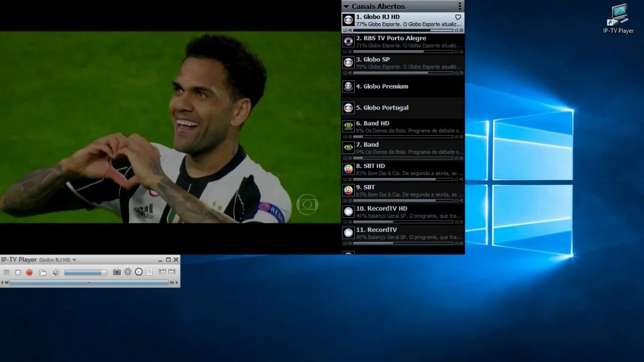This screenshot has width=644, height=362.
Task: Minimize the IP-TV Player control panel
Action: coord(160,260)
